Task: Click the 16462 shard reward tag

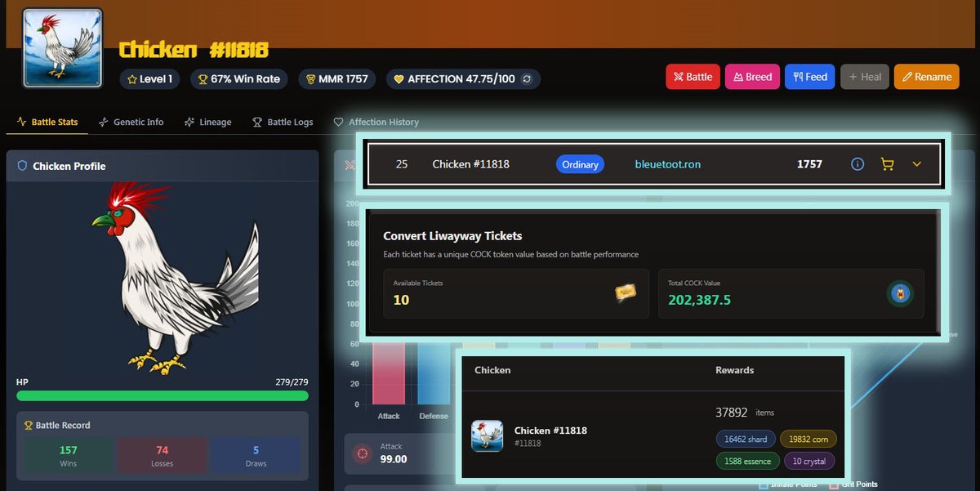Action: [x=746, y=439]
